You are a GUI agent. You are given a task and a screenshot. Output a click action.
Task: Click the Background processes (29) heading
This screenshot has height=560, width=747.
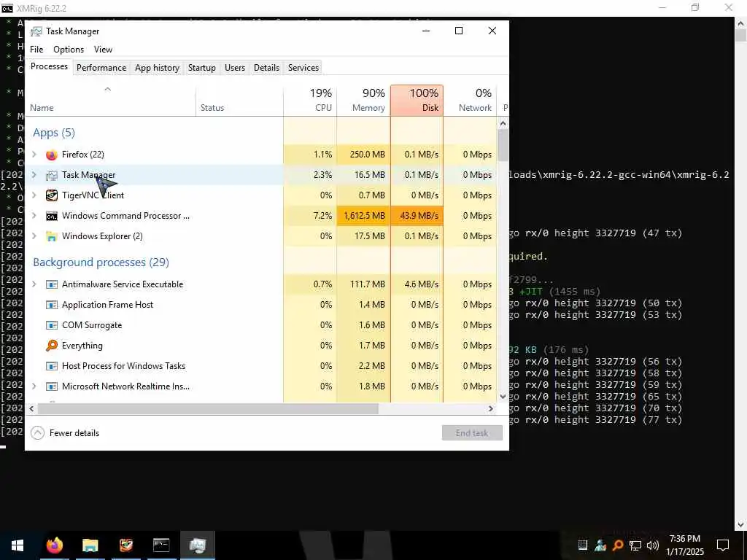pos(101,262)
